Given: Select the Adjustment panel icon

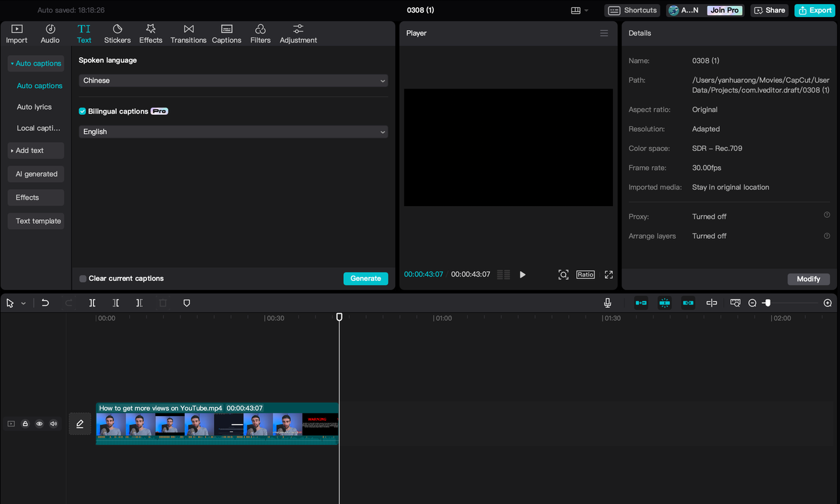Looking at the screenshot, I should pos(298,33).
